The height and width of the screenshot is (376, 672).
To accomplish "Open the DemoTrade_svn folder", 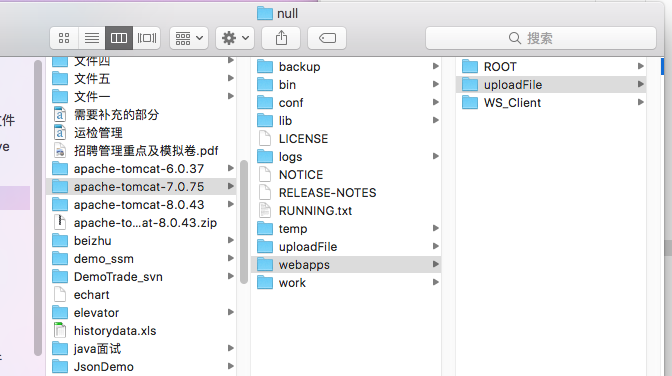I will 141,277.
